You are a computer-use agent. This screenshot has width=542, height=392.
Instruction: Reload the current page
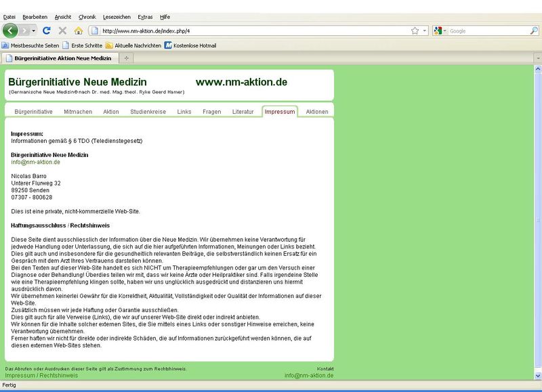tap(47, 30)
